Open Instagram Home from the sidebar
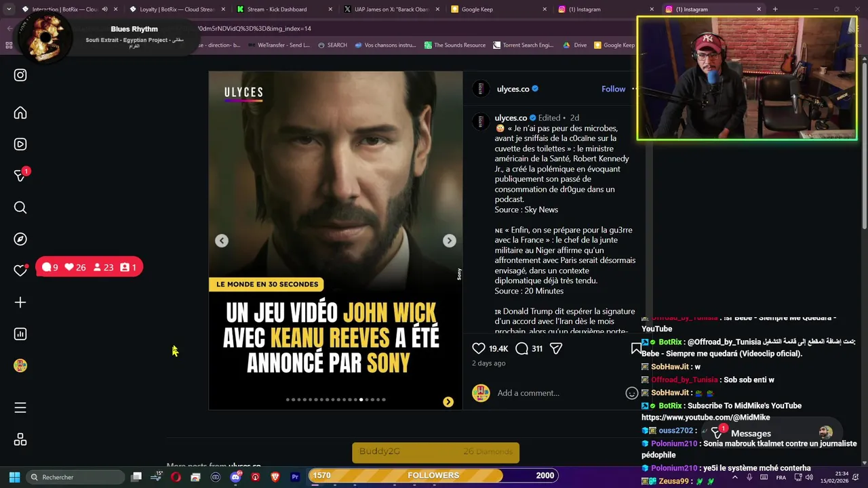The width and height of the screenshot is (868, 488). point(20,113)
